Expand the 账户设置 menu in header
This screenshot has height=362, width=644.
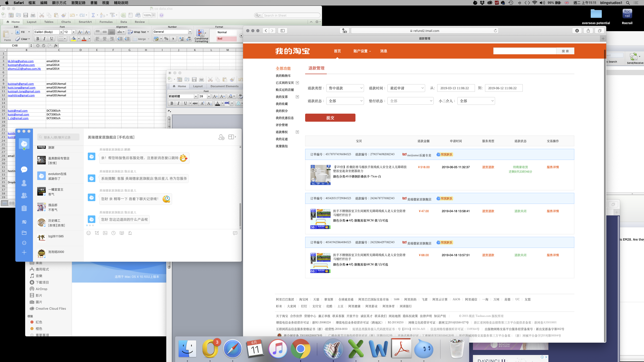click(362, 51)
